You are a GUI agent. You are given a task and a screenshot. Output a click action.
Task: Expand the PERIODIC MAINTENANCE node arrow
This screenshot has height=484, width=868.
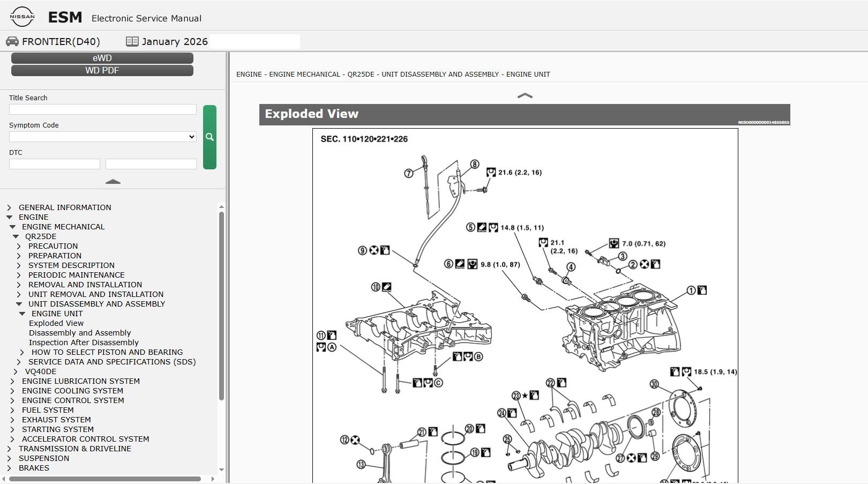pos(19,275)
